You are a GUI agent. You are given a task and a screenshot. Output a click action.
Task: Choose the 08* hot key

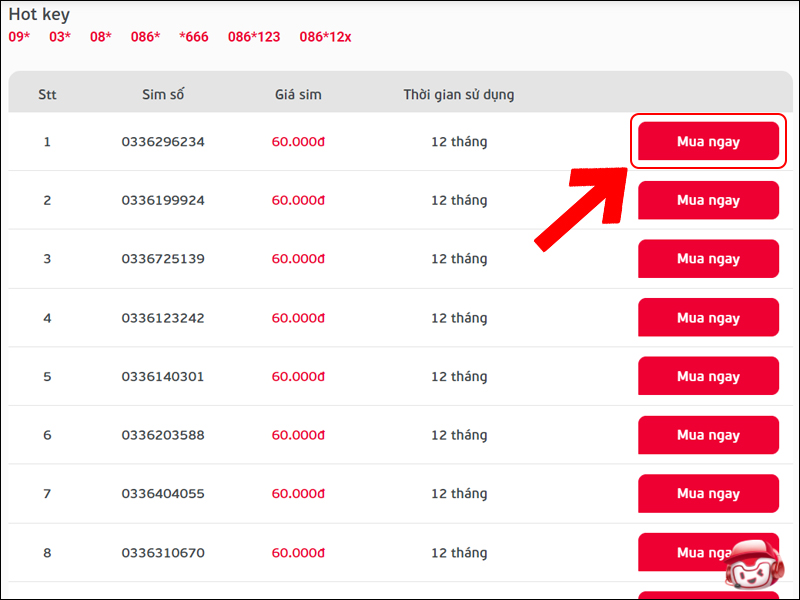[101, 37]
